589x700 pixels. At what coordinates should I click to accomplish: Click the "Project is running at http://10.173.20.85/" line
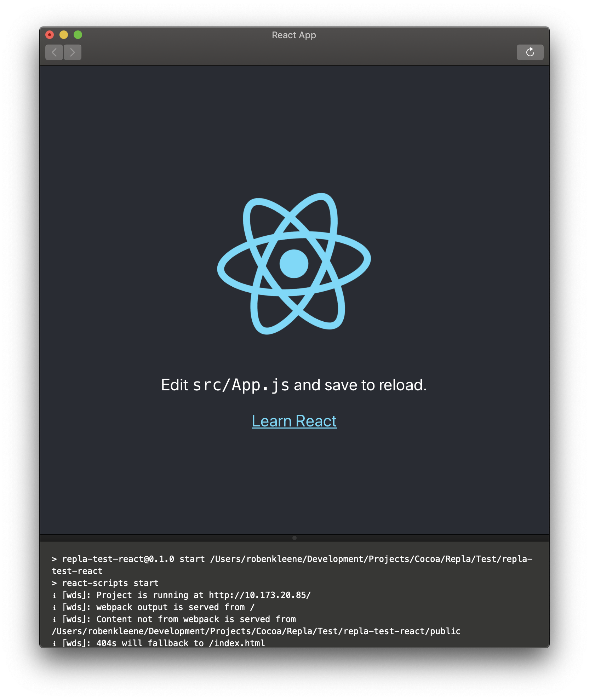181,595
